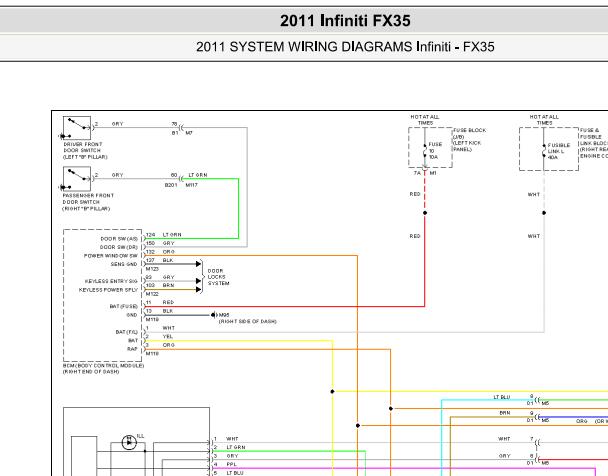
Task: Click the 'SENS GND' terminal label
Action: pos(124,264)
